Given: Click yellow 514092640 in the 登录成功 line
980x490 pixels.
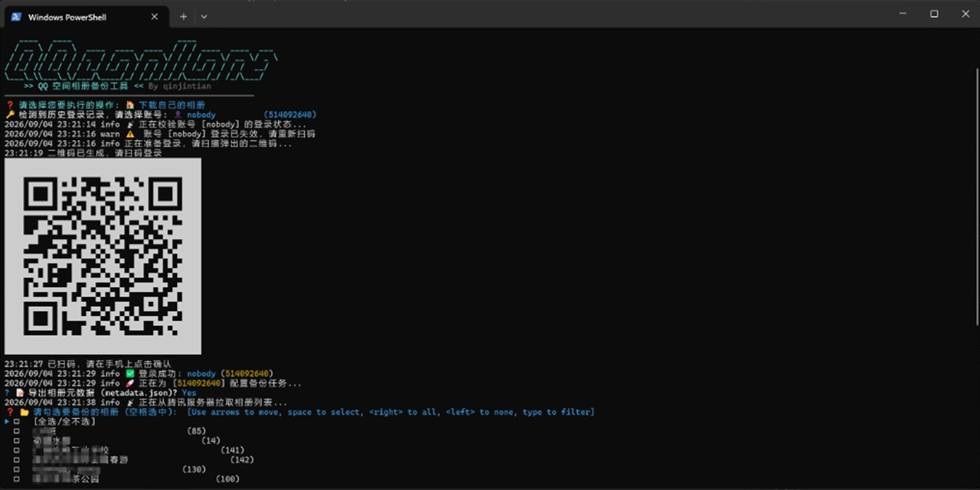Looking at the screenshot, I should (247, 374).
